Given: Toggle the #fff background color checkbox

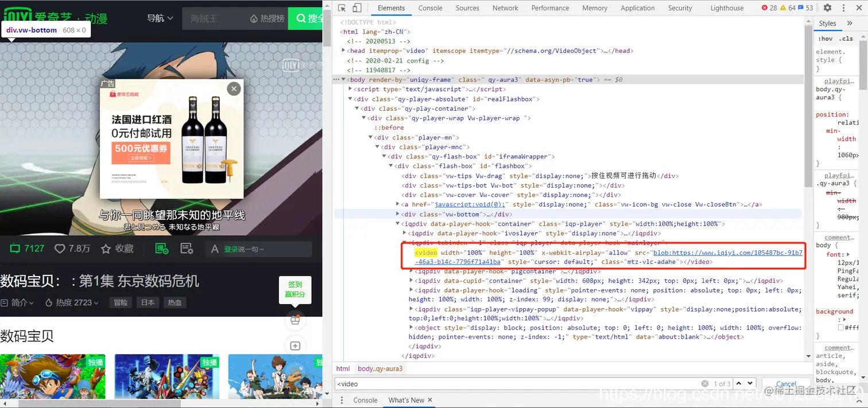Looking at the screenshot, I should pyautogui.click(x=841, y=328).
